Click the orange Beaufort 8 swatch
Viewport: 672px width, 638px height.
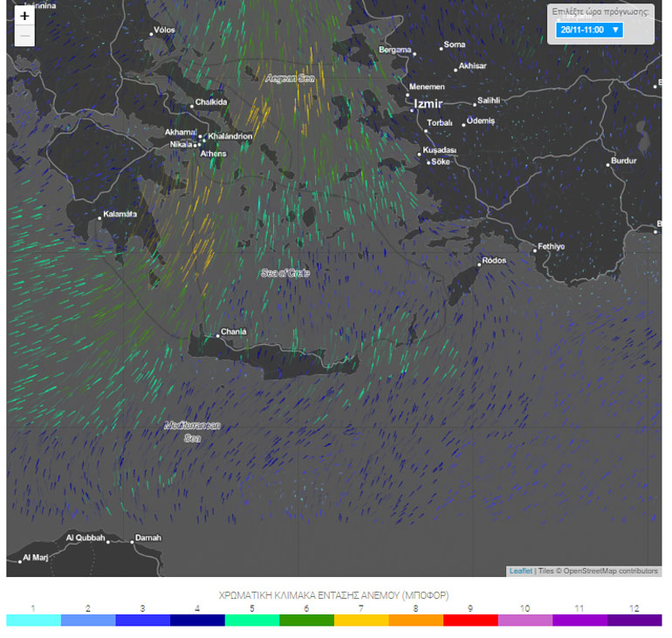click(415, 620)
